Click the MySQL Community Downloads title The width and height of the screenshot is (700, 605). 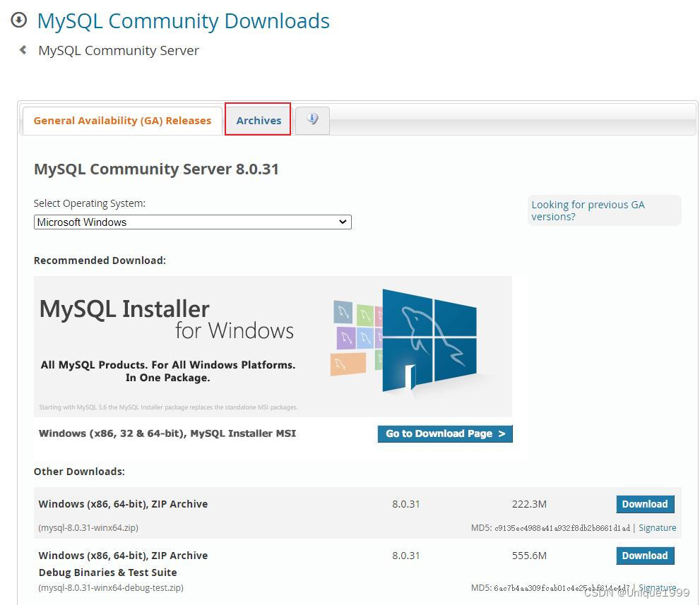click(x=183, y=21)
